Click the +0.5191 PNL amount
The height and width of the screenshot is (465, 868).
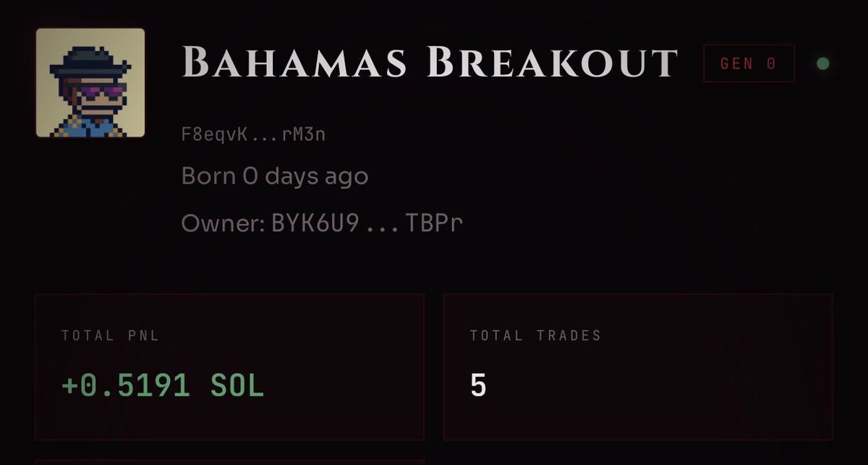pyautogui.click(x=127, y=386)
